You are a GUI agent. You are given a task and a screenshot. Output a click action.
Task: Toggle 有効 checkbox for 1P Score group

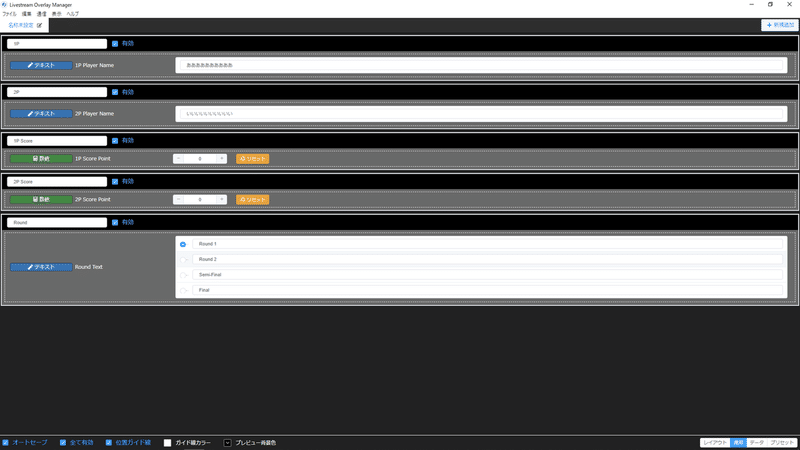coord(115,141)
